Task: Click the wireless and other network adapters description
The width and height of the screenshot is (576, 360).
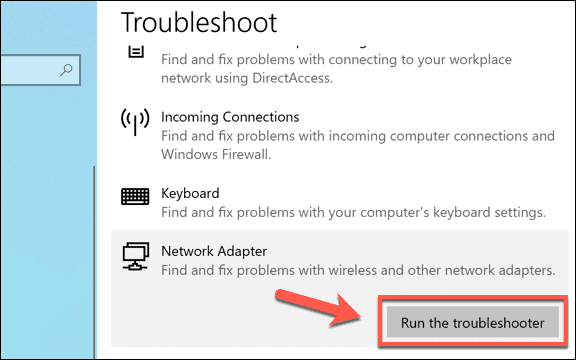Action: (x=358, y=270)
